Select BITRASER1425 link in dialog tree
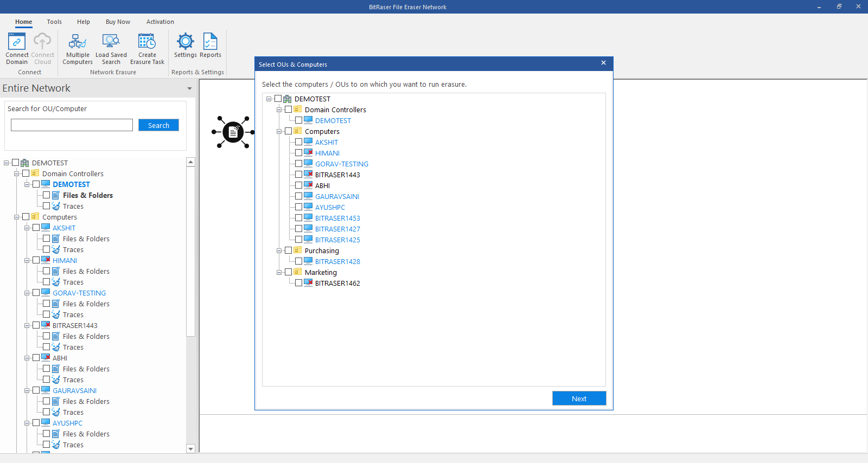 click(x=337, y=240)
